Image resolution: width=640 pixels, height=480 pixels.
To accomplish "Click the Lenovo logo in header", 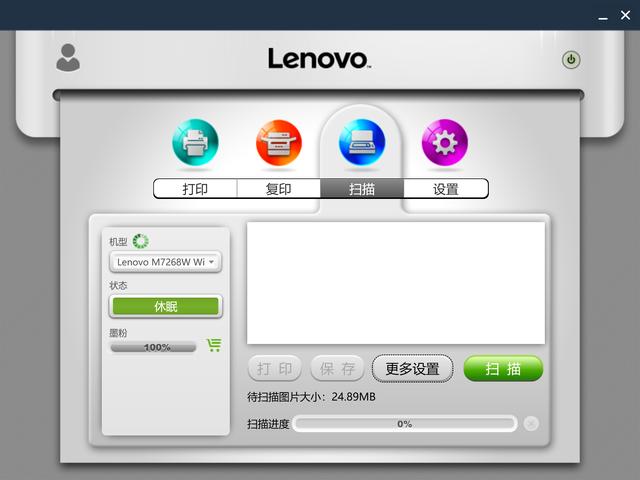I will pyautogui.click(x=319, y=59).
